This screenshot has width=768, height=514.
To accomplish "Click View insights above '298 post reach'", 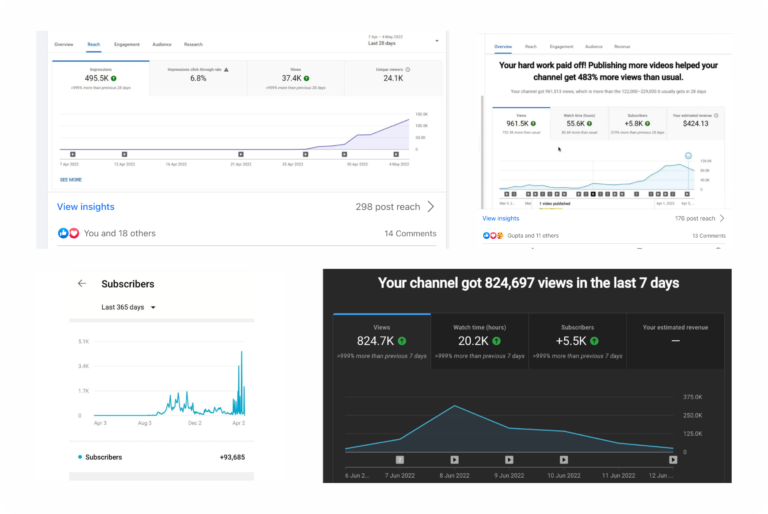I will (x=85, y=207).
